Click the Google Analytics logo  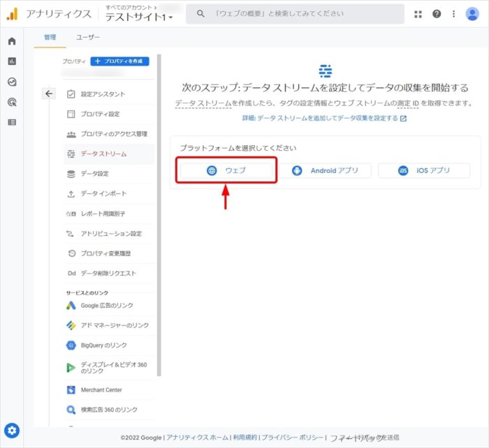click(13, 14)
